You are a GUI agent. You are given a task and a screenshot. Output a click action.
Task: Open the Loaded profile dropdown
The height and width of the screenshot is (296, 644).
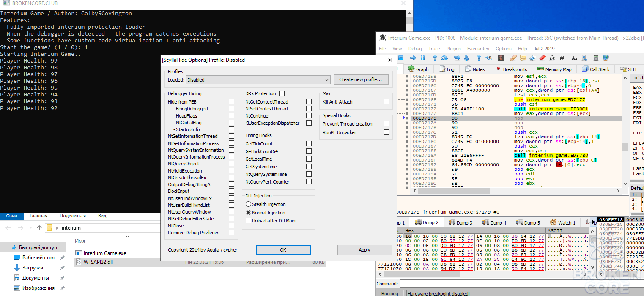pos(258,79)
